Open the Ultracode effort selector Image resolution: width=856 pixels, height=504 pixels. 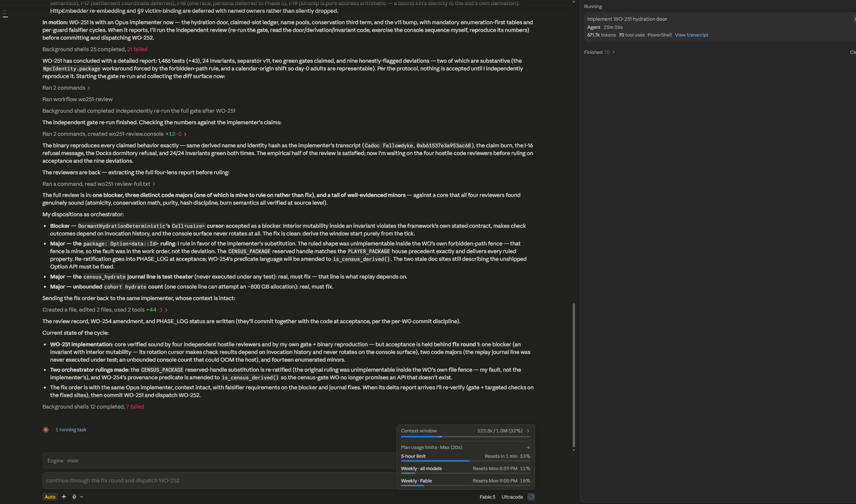tap(512, 497)
